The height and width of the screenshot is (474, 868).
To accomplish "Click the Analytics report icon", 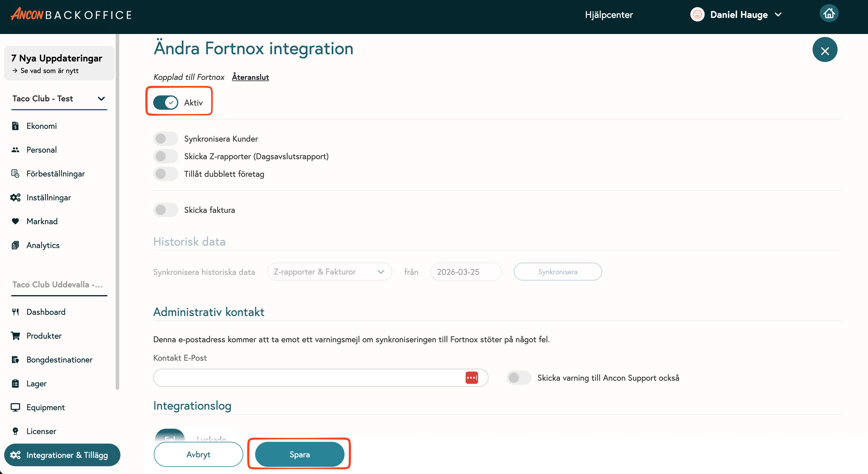I will (15, 245).
